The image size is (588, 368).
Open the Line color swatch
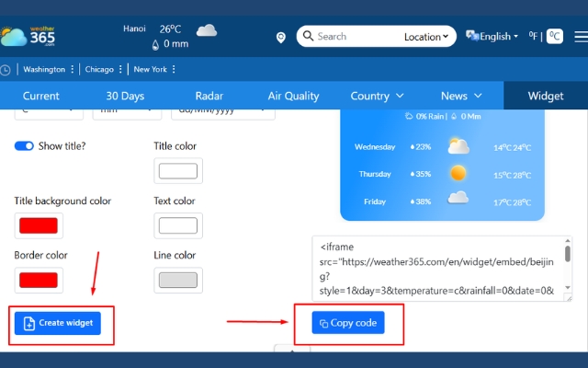click(178, 280)
